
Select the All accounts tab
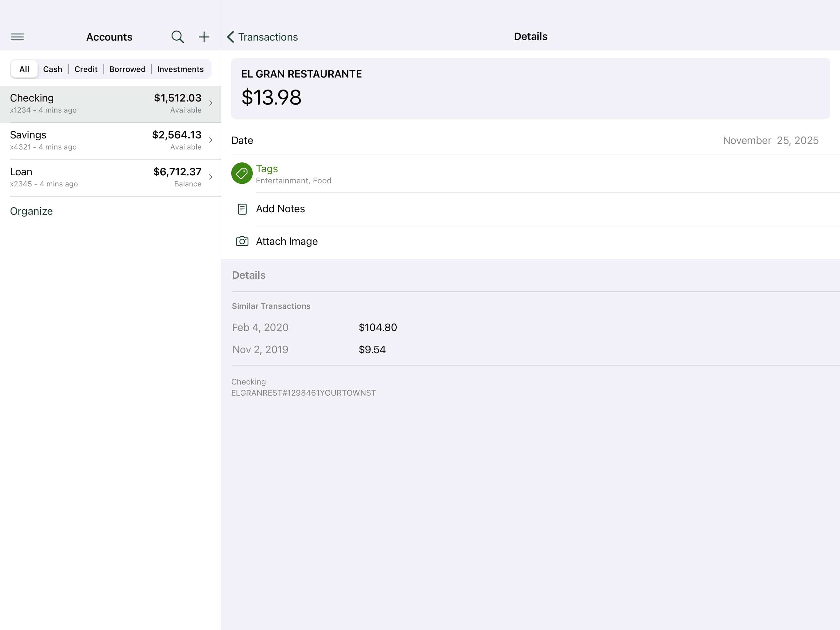click(24, 69)
